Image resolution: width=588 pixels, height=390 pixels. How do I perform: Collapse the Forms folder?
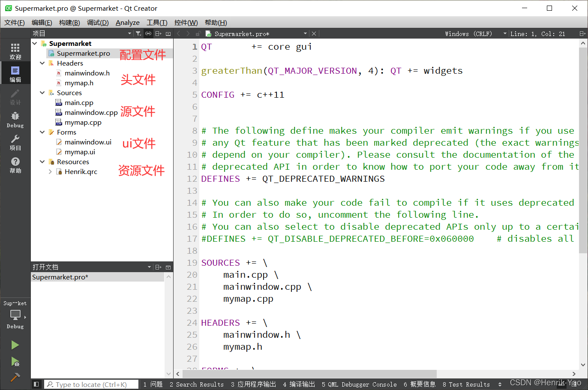coord(42,132)
